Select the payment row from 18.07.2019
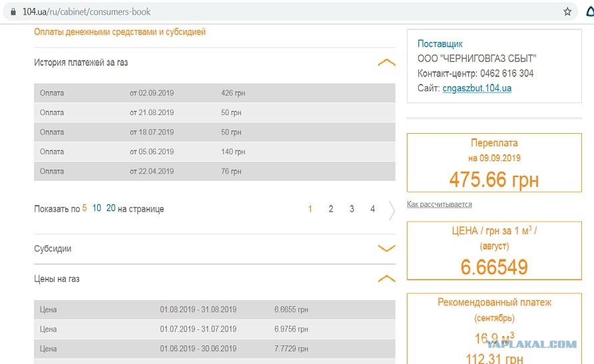This screenshot has width=594, height=364. click(x=214, y=132)
